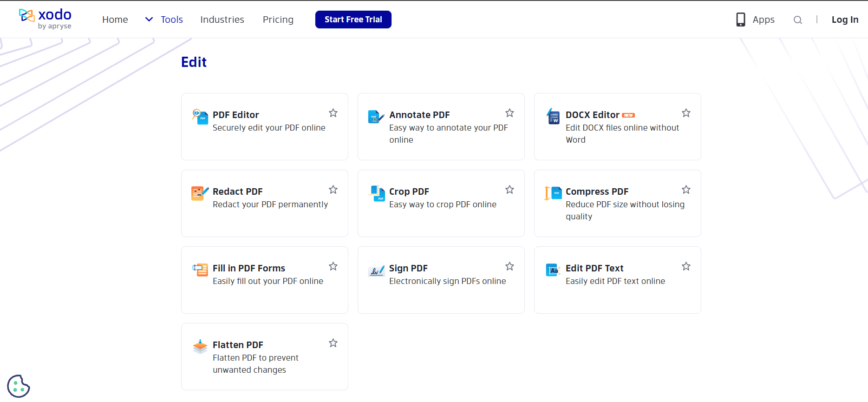
Task: Expand the Tools dropdown chevron
Action: click(x=149, y=20)
